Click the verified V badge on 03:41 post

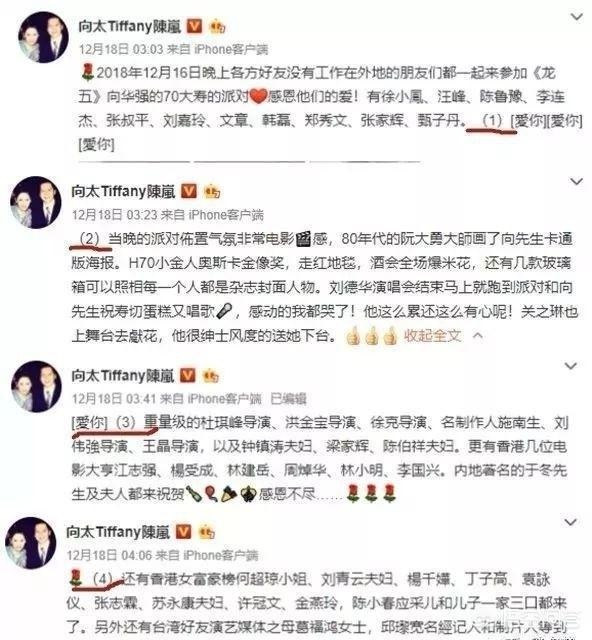tap(187, 375)
